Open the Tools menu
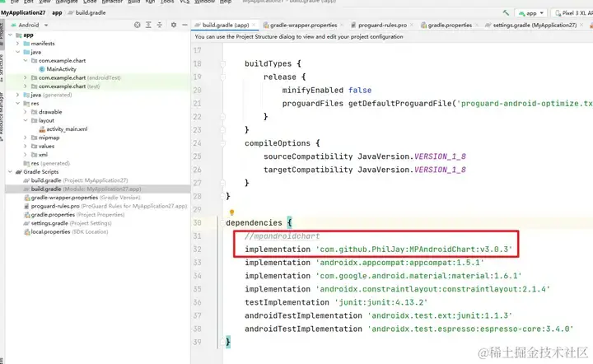The image size is (593, 364). [167, 2]
